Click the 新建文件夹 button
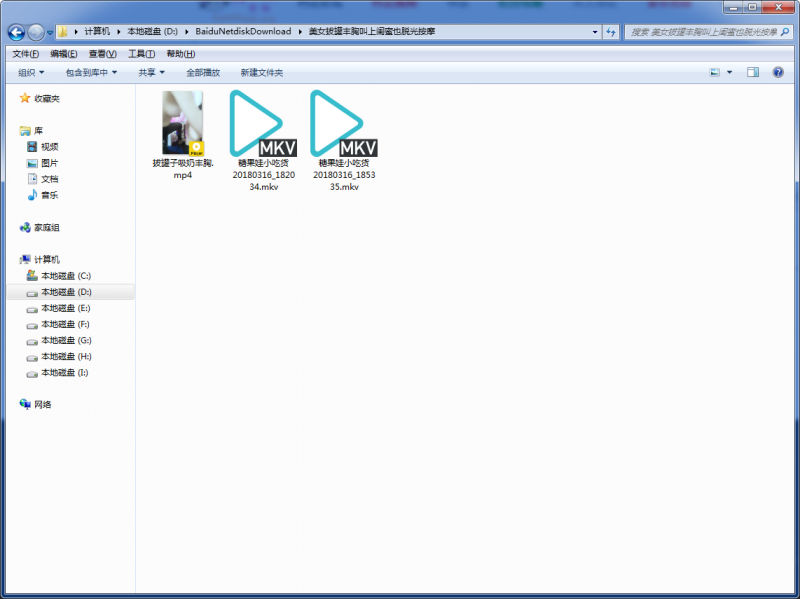The width and height of the screenshot is (800, 599). click(x=262, y=73)
